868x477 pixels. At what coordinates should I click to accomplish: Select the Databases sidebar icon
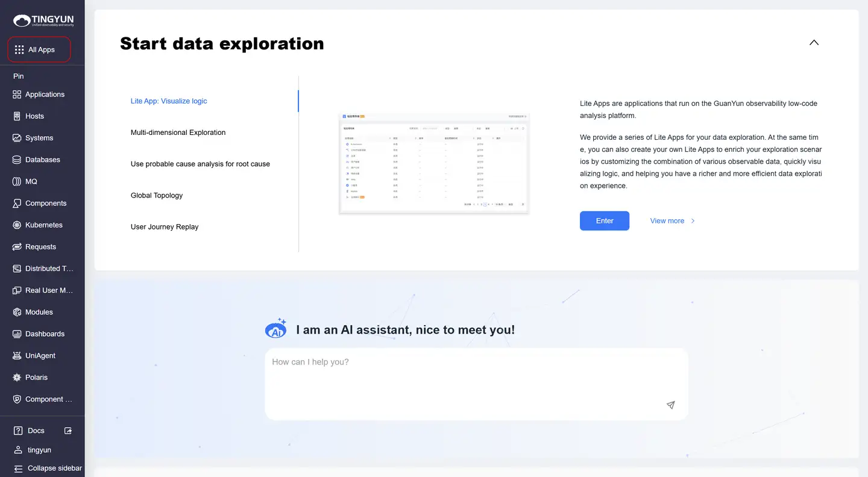click(17, 160)
